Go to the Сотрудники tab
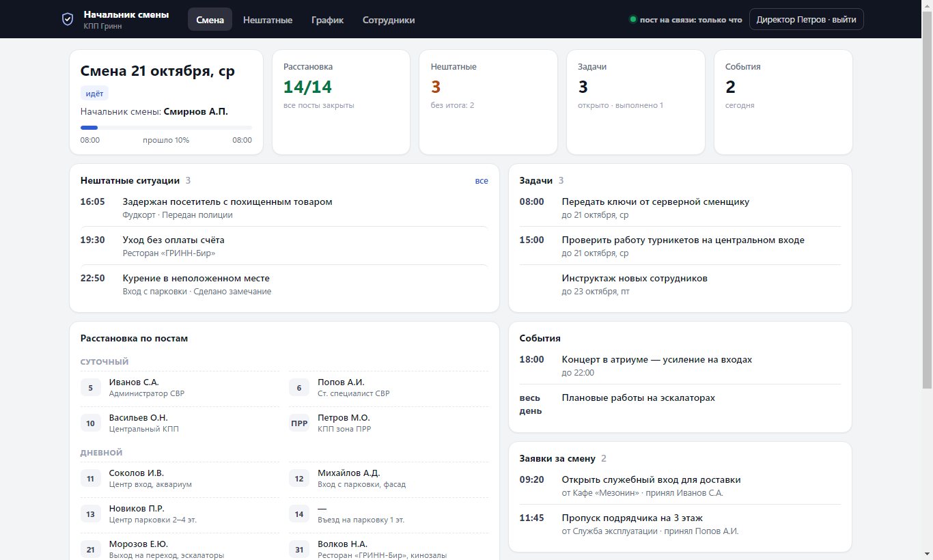Viewport: 933px width, 560px height. point(389,20)
